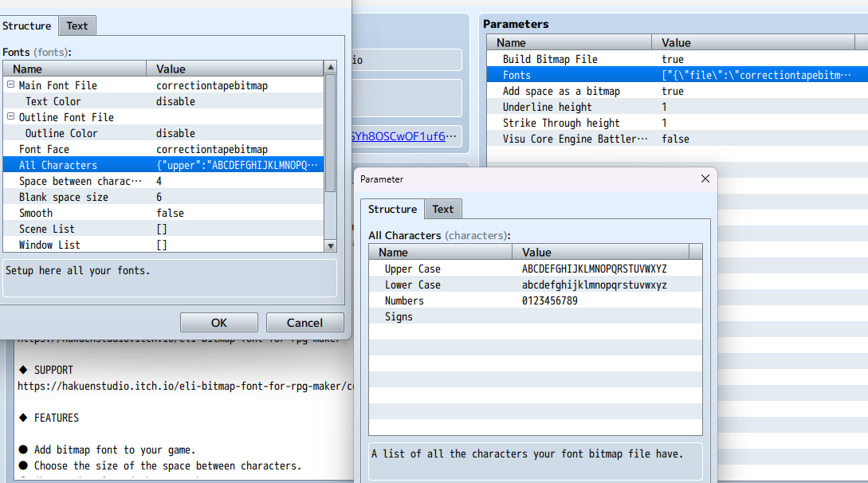Select the Upper Case characters row
Image resolution: width=868 pixels, height=483 pixels.
536,269
